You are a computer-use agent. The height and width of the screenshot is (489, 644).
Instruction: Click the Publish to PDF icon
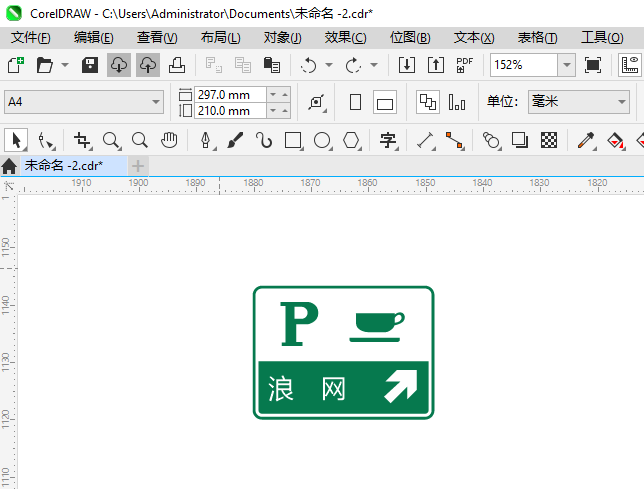point(465,65)
